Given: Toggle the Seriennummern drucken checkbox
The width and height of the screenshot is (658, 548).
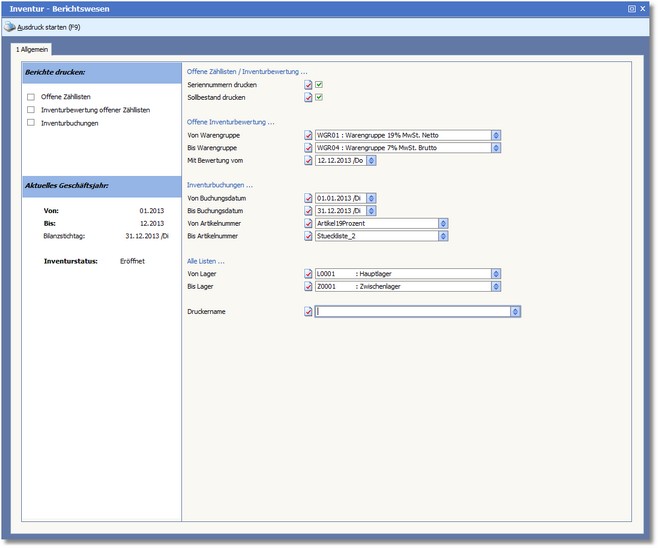Looking at the screenshot, I should 319,85.
